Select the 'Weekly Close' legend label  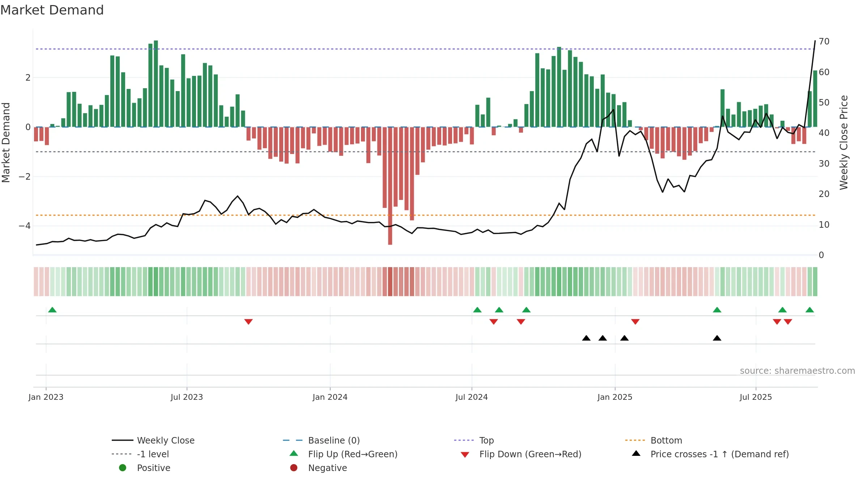tap(166, 440)
